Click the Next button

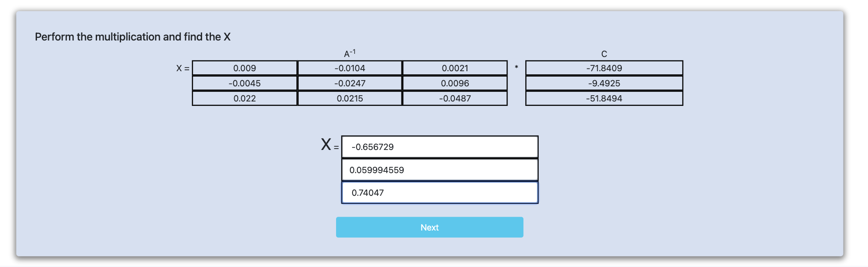pyautogui.click(x=430, y=227)
